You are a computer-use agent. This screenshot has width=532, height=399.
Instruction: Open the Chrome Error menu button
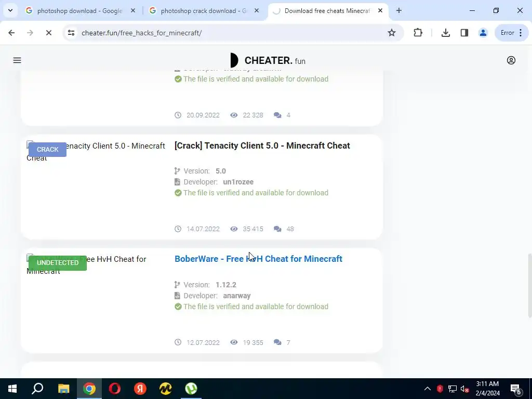[x=512, y=33]
